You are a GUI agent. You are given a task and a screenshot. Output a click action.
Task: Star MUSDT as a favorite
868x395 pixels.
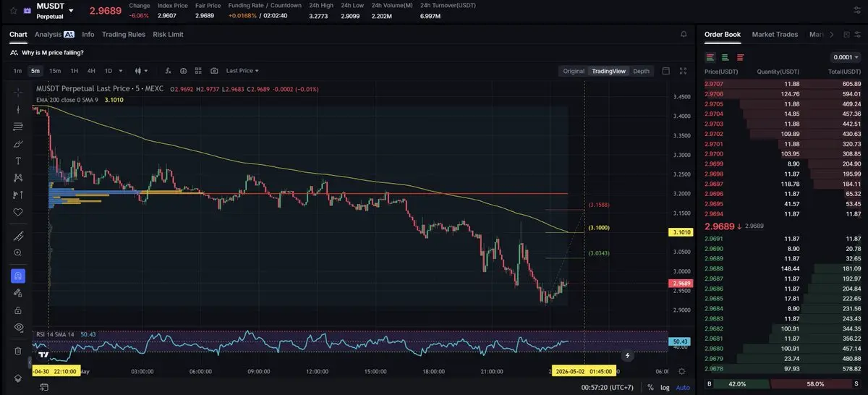pos(13,10)
